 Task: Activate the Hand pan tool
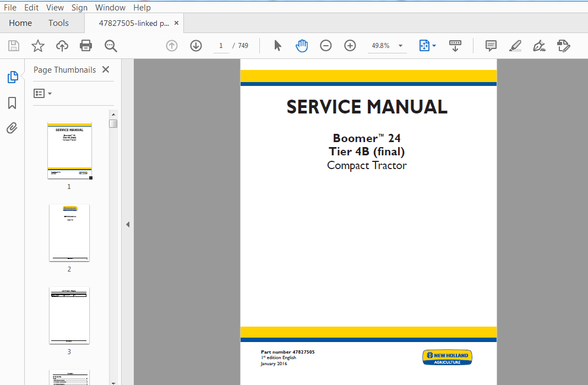point(302,46)
